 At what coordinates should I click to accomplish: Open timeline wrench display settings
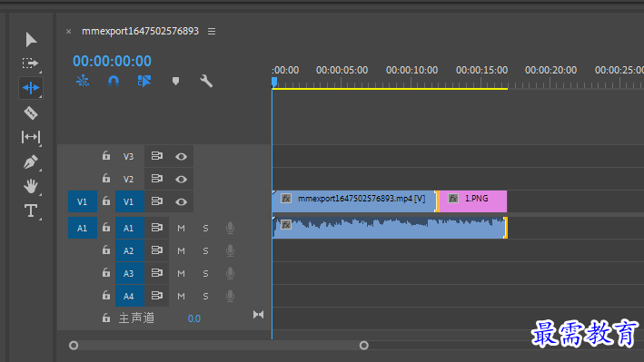coord(206,81)
